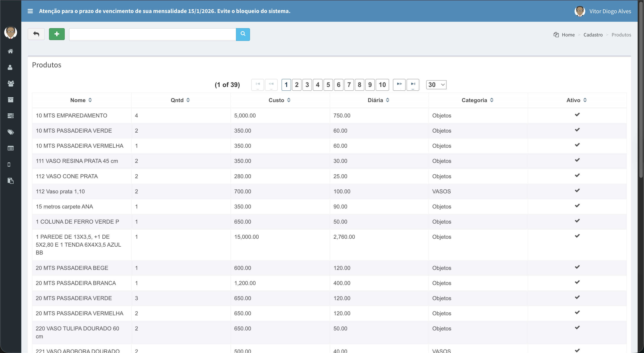Viewport: 644px width, 353px height.
Task: Select page 7 in paginator
Action: point(349,85)
